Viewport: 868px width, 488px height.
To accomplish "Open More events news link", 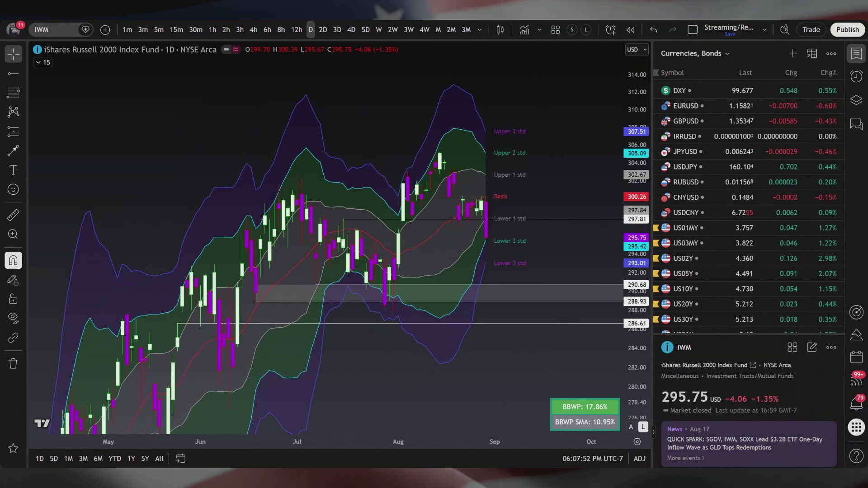I will click(685, 458).
